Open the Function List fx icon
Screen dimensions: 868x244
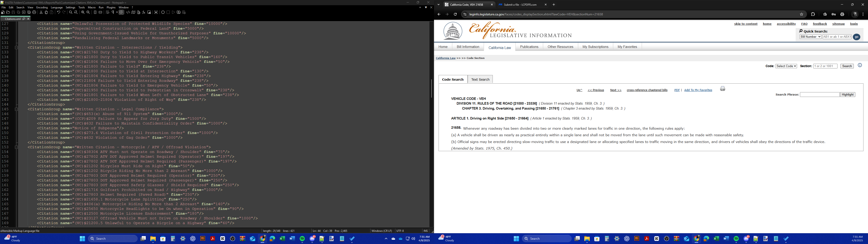click(144, 12)
